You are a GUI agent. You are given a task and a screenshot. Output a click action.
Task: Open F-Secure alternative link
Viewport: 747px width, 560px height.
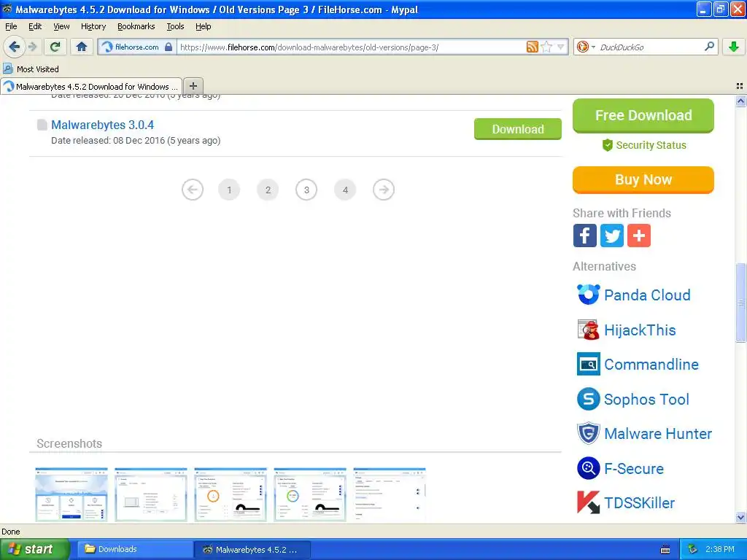coord(634,469)
